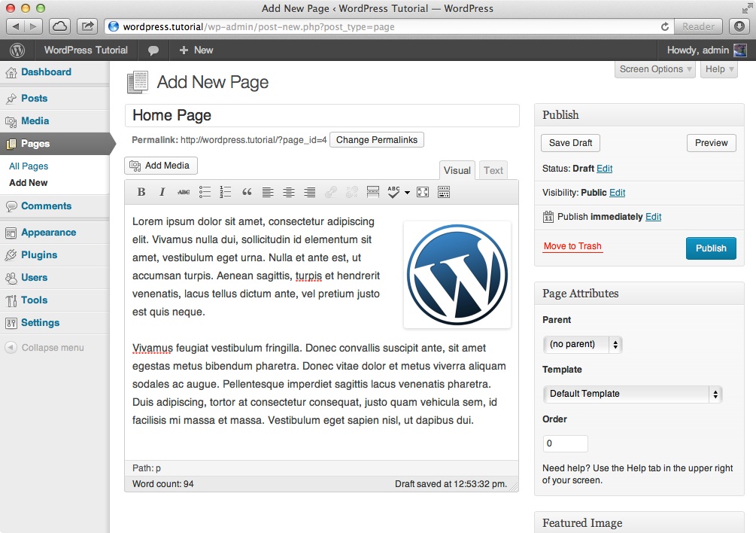The height and width of the screenshot is (533, 756).
Task: Apply strikethrough formatting to text
Action: click(184, 192)
